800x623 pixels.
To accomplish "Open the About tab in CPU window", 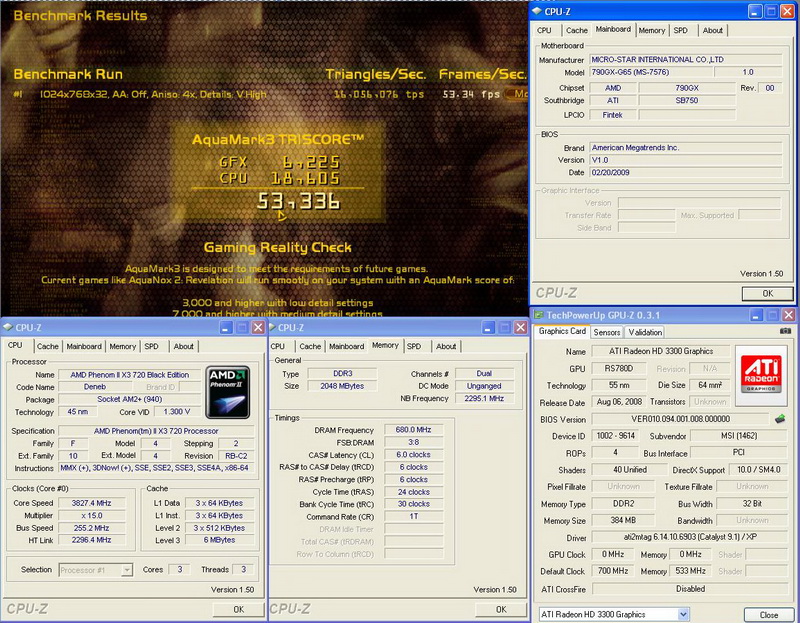I will coord(183,346).
